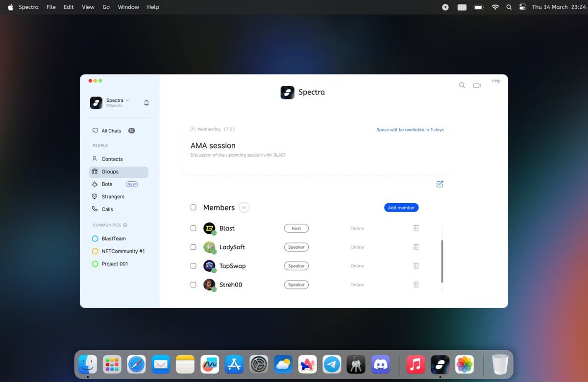The height and width of the screenshot is (382, 588).
Task: Add a community with the plus icon
Action: tap(125, 225)
